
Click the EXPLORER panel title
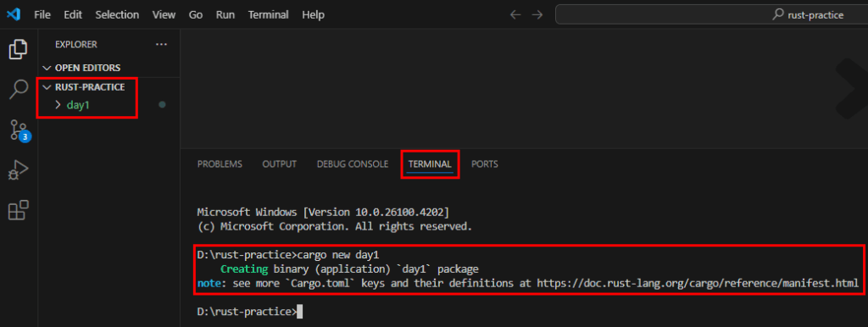[x=76, y=44]
